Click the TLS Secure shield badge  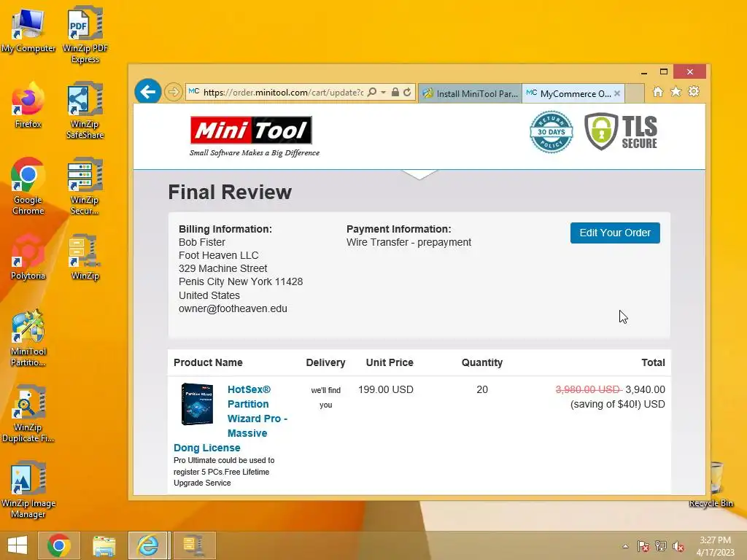pyautogui.click(x=621, y=131)
